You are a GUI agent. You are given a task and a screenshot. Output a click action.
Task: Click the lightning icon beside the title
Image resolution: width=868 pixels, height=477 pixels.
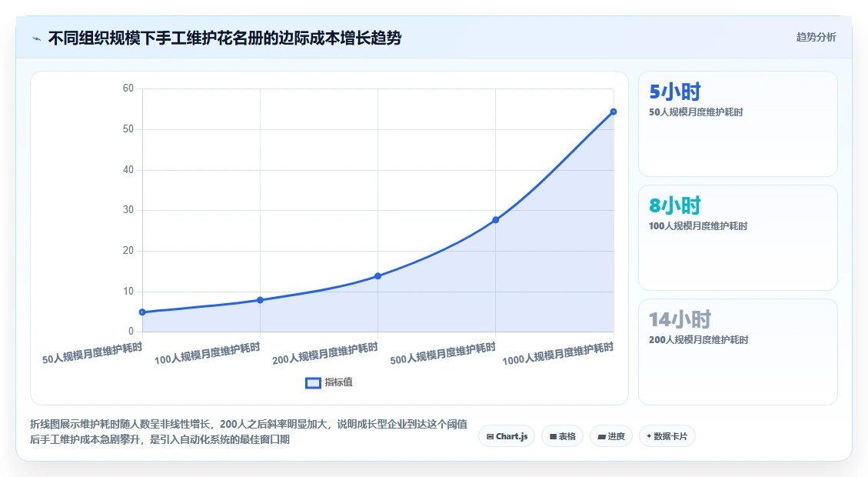(x=37, y=38)
